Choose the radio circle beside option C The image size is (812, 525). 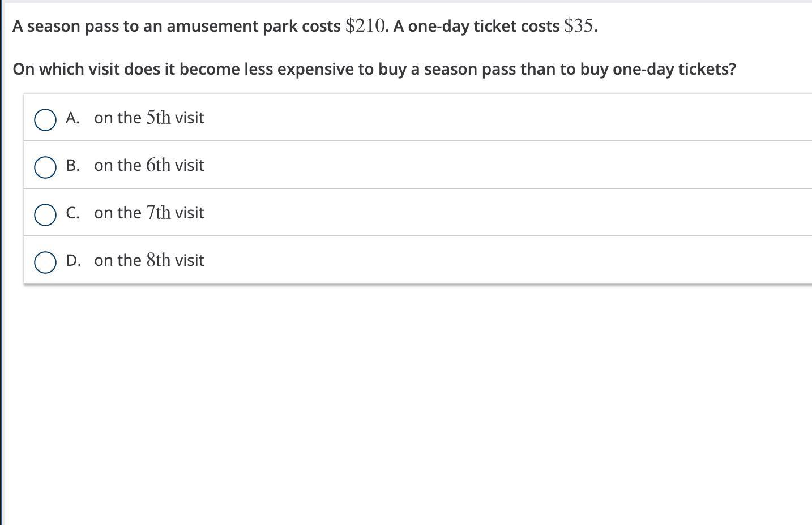(x=45, y=215)
